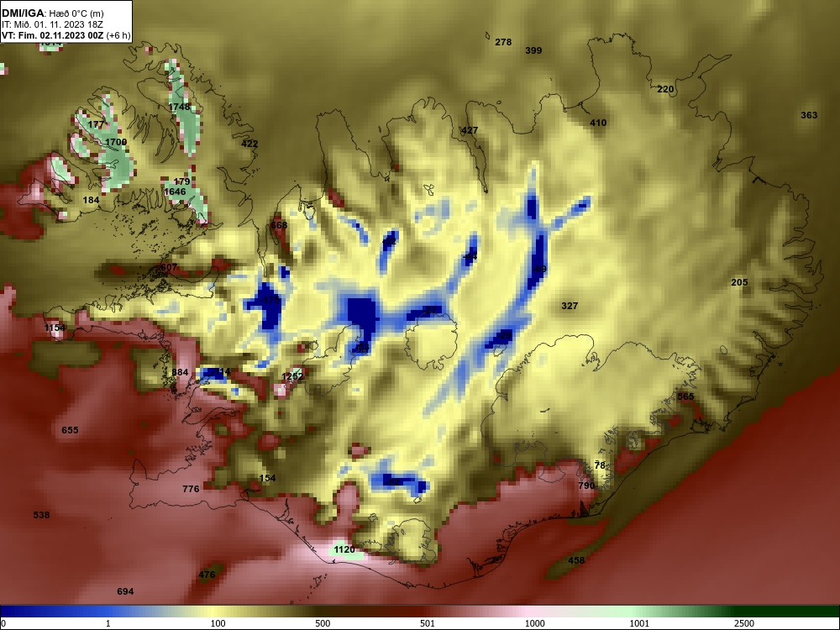Click the map value 790
Image resolution: width=840 pixels, height=630 pixels.
click(x=586, y=486)
